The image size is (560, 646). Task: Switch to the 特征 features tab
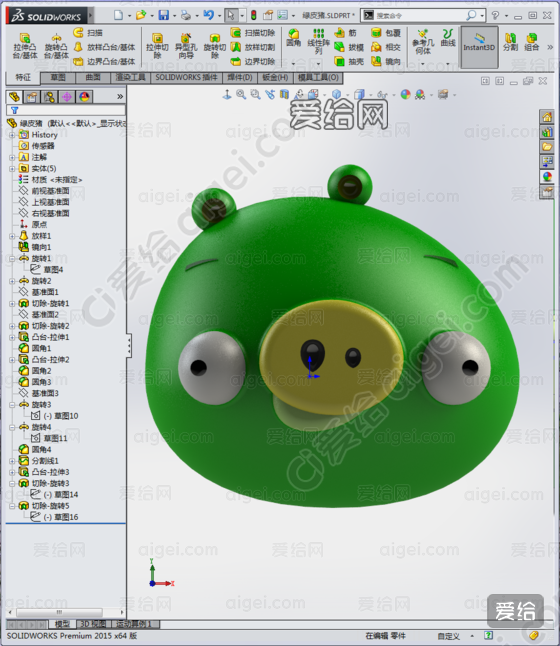tap(23, 77)
